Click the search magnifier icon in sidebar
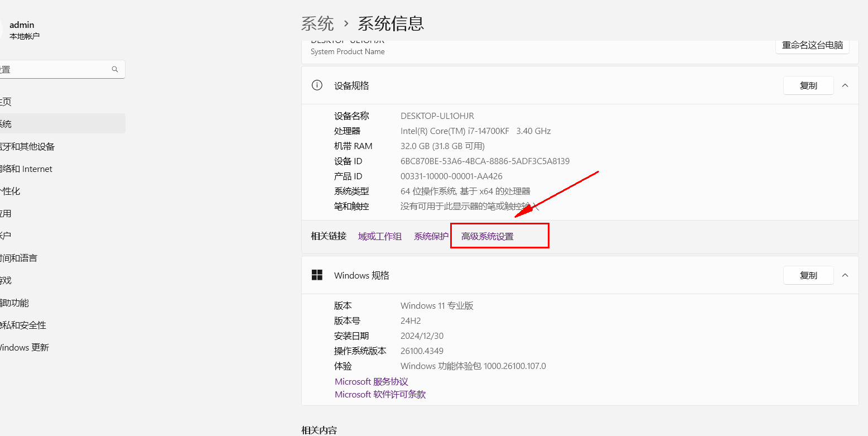The image size is (868, 436). 115,70
